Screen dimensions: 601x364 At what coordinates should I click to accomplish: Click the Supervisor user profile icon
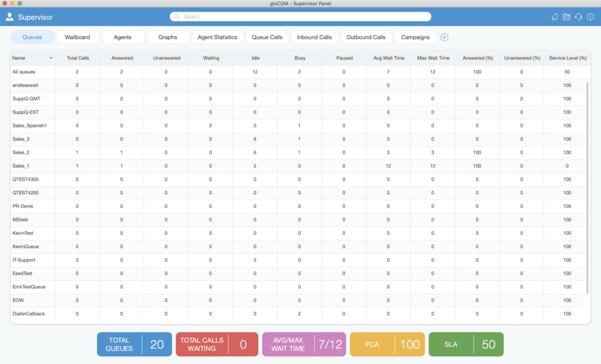pyautogui.click(x=9, y=17)
